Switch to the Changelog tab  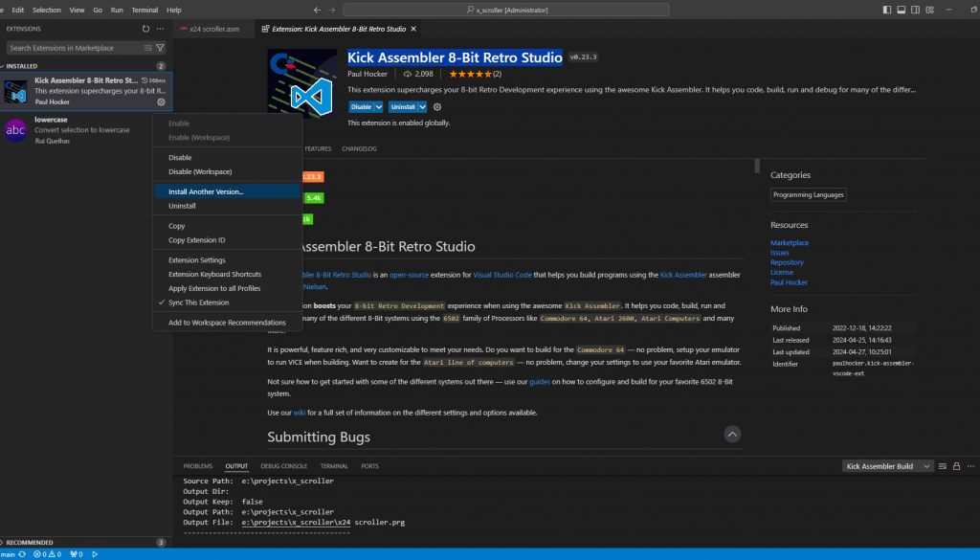(x=360, y=148)
